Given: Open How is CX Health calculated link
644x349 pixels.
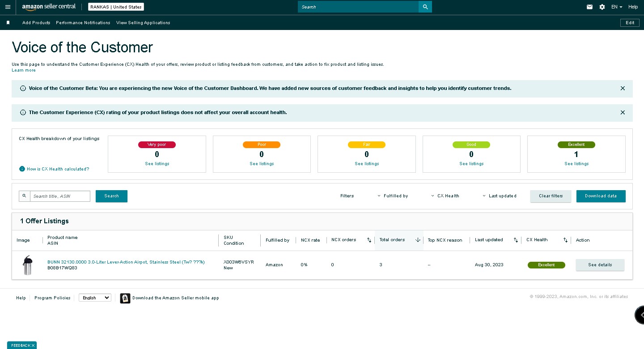Looking at the screenshot, I should click(58, 169).
